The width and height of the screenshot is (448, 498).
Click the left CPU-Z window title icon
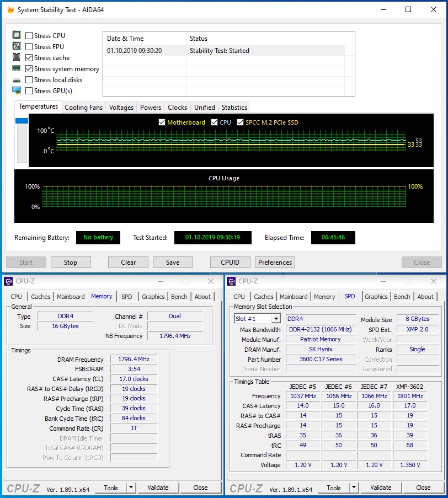pos(8,281)
